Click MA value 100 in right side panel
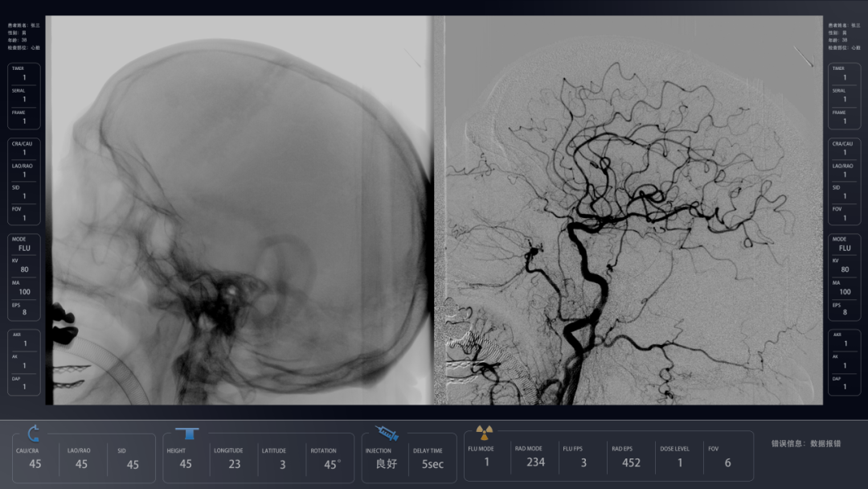 click(845, 291)
